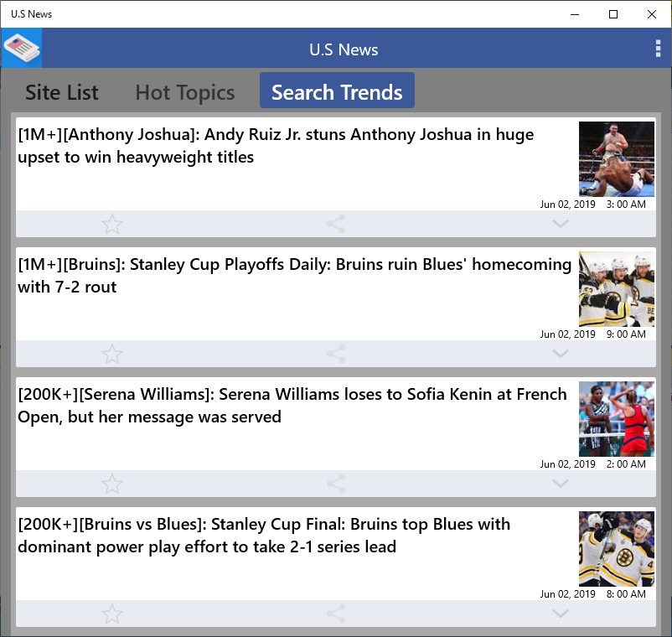Switch to the Hot Topics tab
The image size is (672, 637).
tap(185, 92)
